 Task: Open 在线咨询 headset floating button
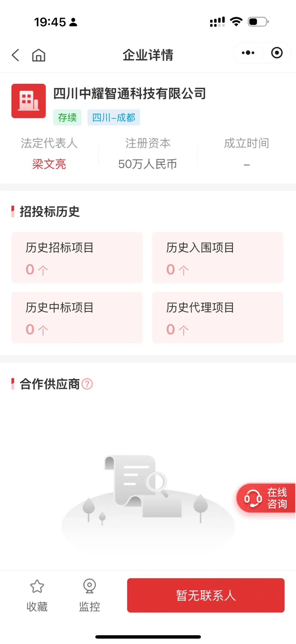pyautogui.click(x=266, y=498)
